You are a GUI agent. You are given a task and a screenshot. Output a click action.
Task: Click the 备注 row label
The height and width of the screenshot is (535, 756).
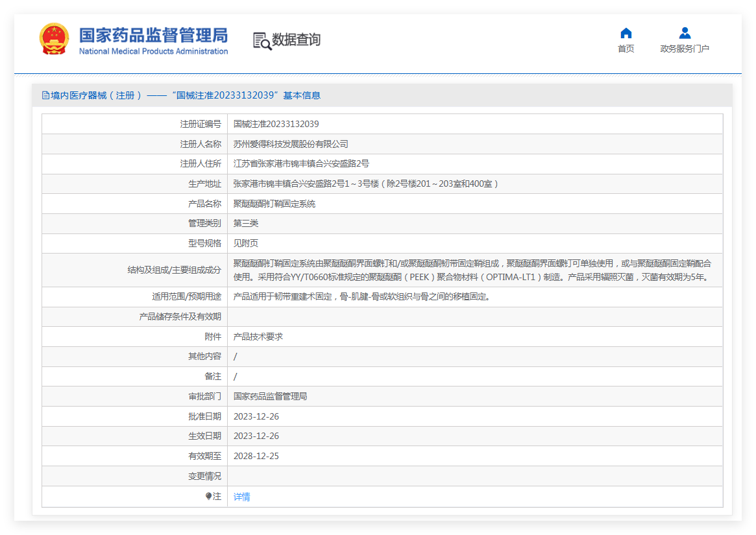(213, 376)
